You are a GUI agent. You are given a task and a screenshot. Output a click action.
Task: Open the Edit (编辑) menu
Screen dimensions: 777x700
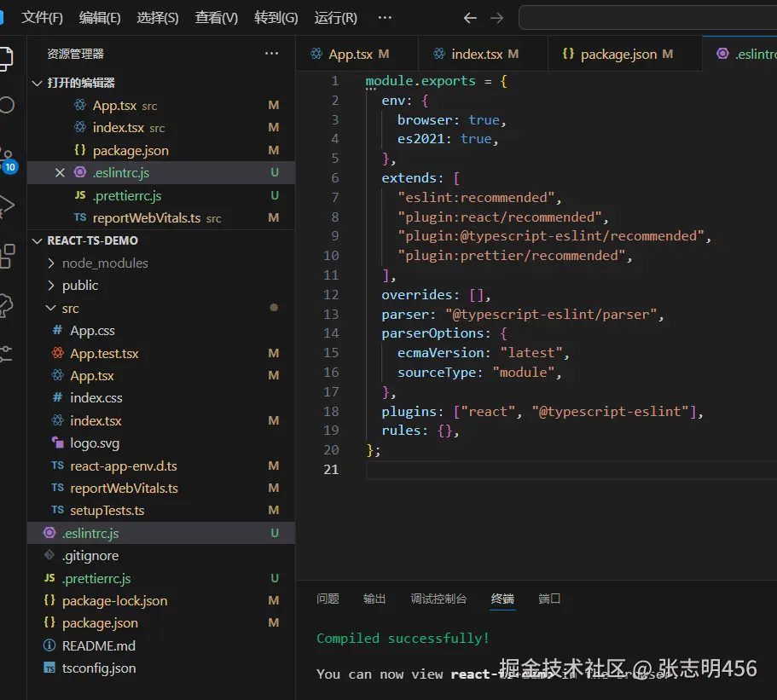coord(100,18)
